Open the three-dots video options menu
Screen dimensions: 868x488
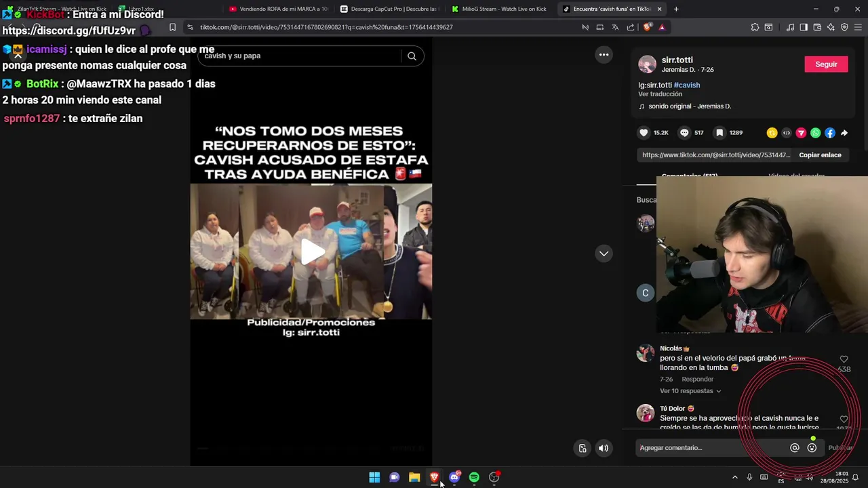pyautogui.click(x=604, y=54)
